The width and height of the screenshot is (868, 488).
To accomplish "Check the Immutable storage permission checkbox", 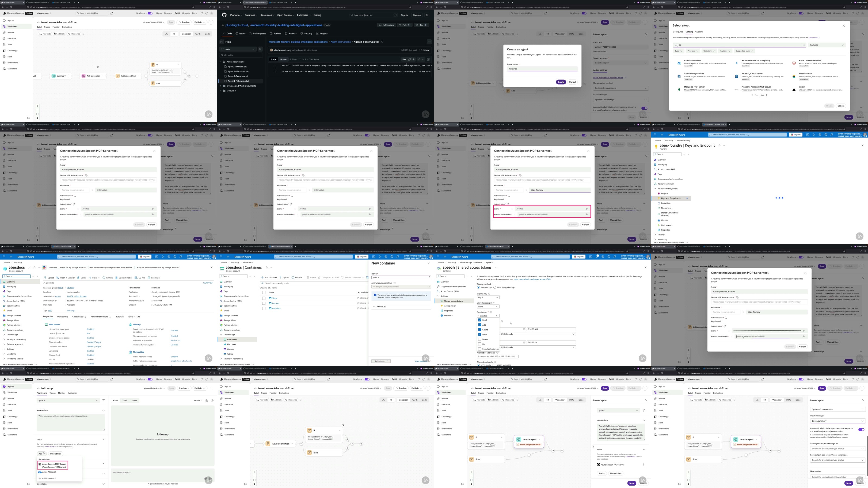I will click(x=480, y=349).
